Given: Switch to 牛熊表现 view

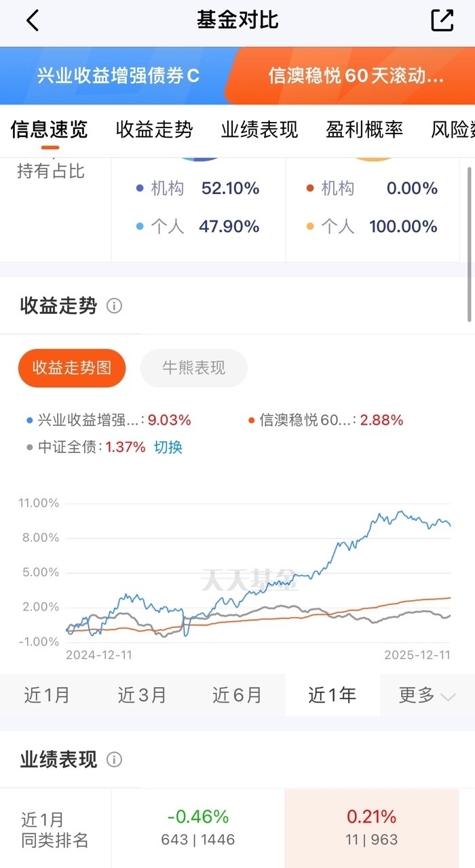Looking at the screenshot, I should click(193, 368).
